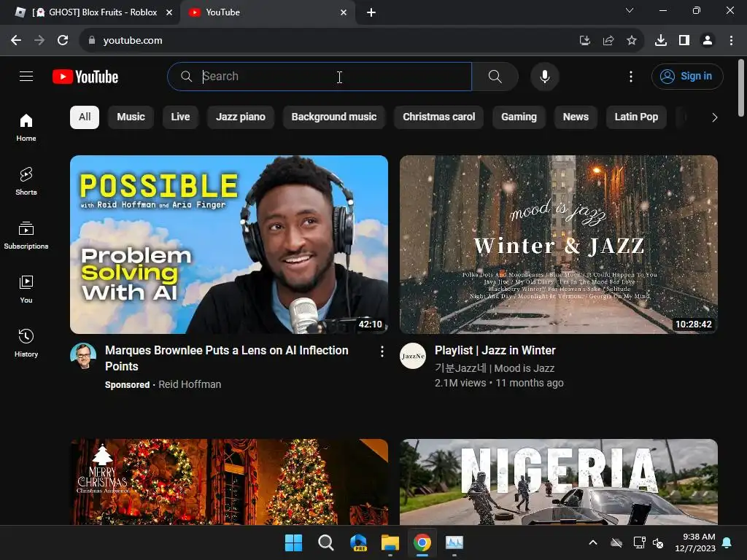
Task: Click the magnifier search button beside the search box
Action: click(x=495, y=76)
